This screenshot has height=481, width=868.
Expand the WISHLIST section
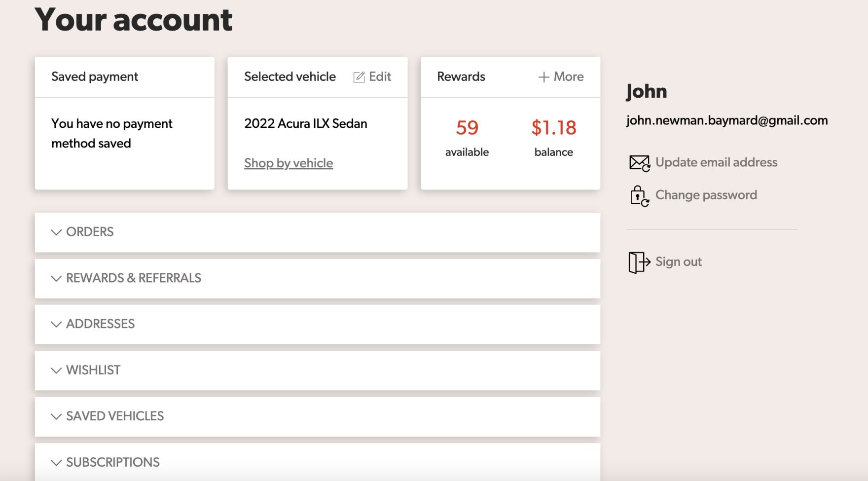pos(93,370)
